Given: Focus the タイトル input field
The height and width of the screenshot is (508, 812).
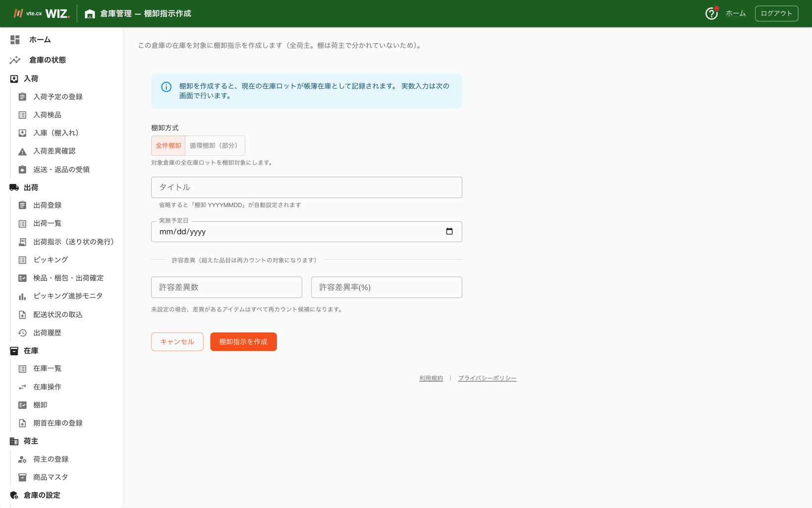Looking at the screenshot, I should tap(306, 187).
